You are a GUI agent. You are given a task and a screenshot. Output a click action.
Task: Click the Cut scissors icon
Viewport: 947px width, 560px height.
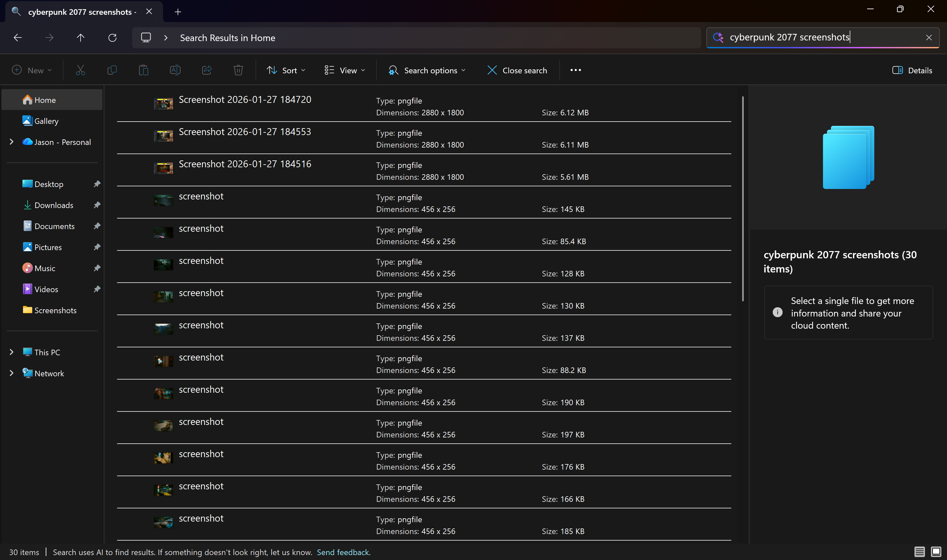click(80, 70)
